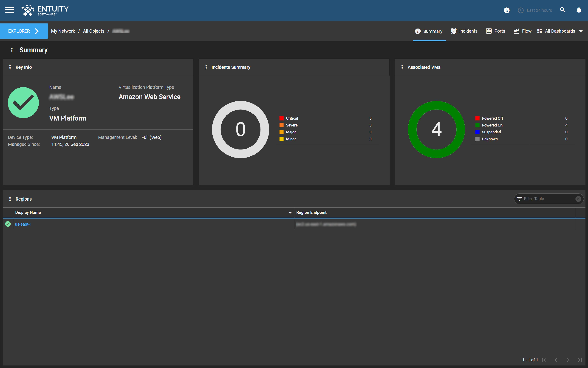Go to next page of Regions table
The width and height of the screenshot is (588, 368).
(568, 360)
